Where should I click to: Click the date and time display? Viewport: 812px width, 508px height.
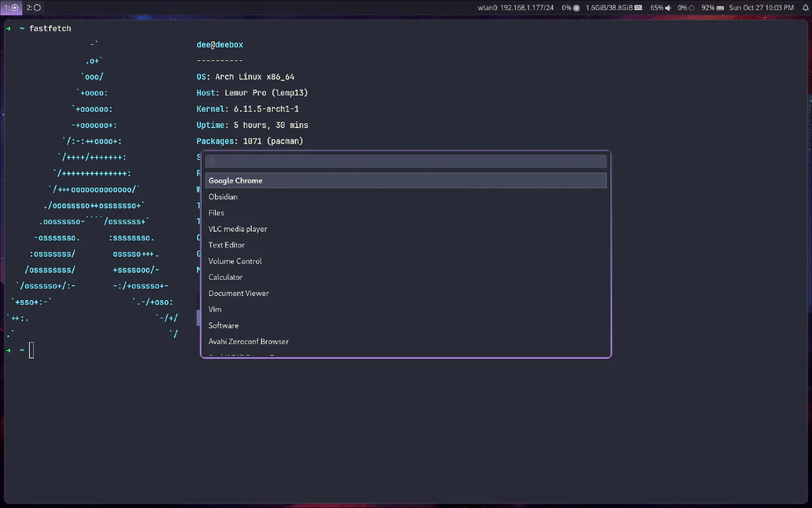[x=761, y=7]
